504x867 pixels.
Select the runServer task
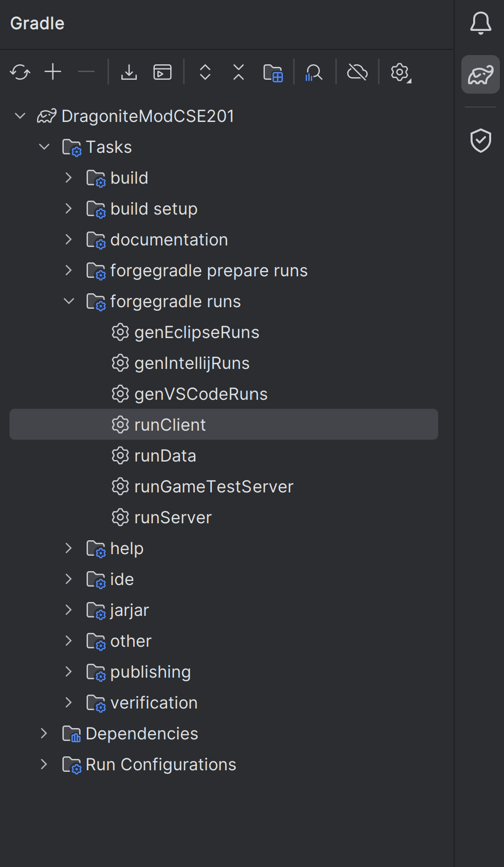click(173, 518)
